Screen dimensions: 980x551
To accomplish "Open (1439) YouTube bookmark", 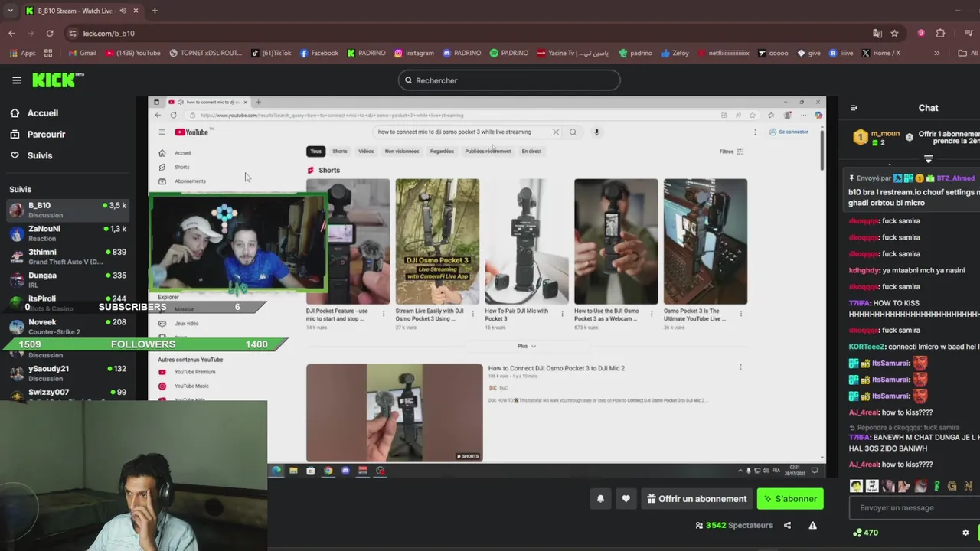I will click(133, 53).
